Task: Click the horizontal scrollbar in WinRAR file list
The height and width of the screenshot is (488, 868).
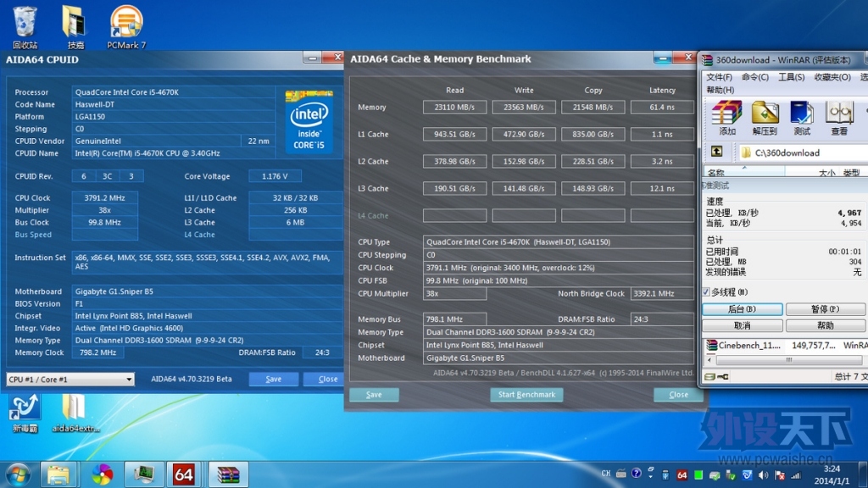Action: point(788,359)
